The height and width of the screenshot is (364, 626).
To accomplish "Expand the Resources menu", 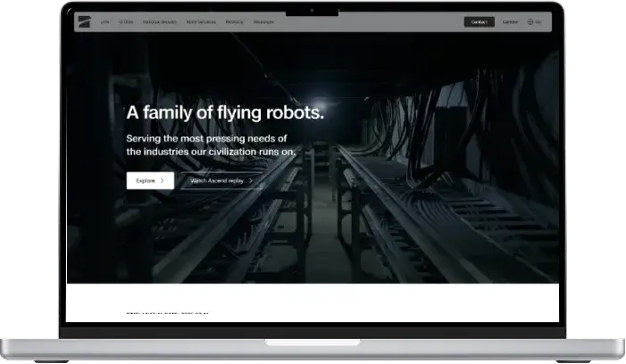I will [263, 21].
